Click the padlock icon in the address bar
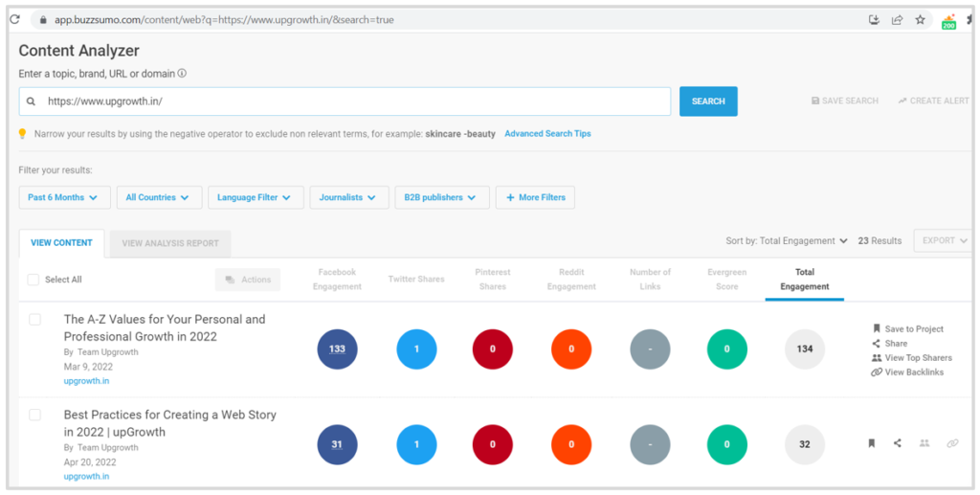Screen dimensions: 980x495 coord(43,20)
